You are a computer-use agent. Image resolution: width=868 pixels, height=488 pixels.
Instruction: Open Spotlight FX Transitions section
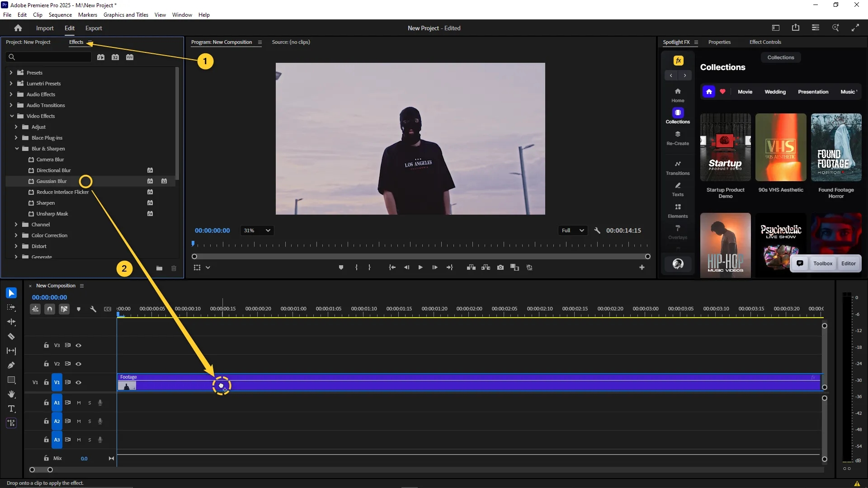[678, 168]
